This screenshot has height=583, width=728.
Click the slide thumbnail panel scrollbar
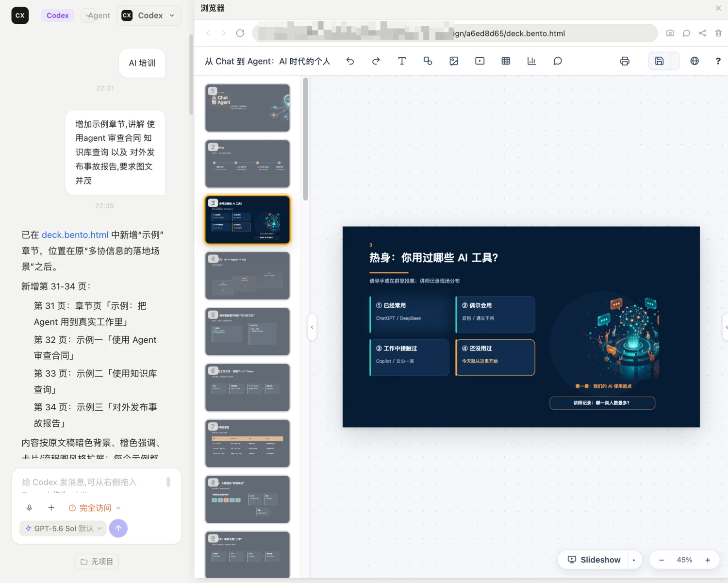pyautogui.click(x=306, y=139)
